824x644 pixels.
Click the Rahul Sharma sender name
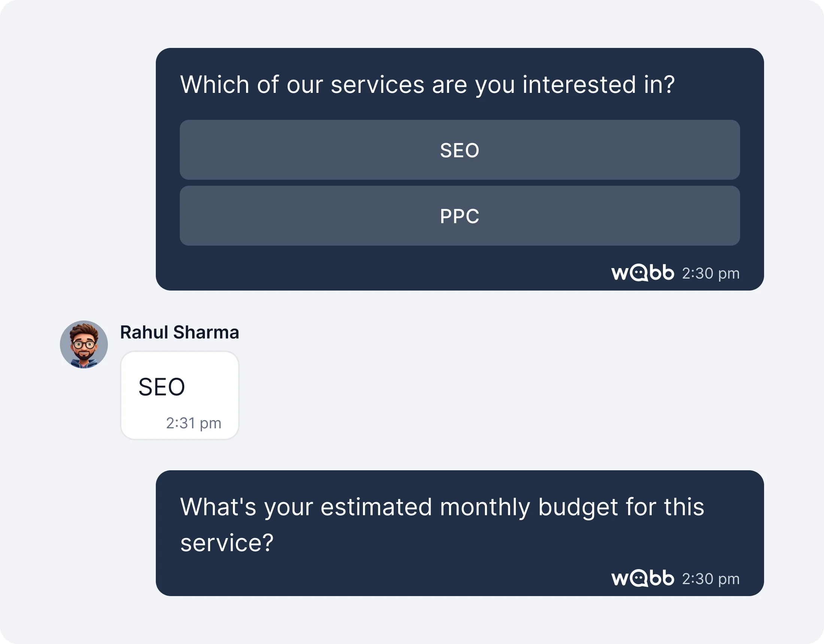tap(179, 332)
